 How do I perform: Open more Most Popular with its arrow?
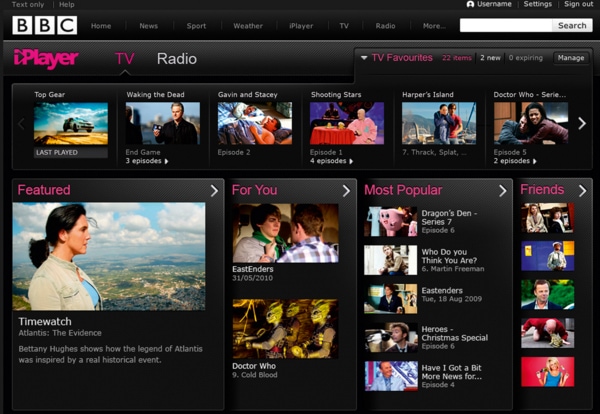point(503,191)
